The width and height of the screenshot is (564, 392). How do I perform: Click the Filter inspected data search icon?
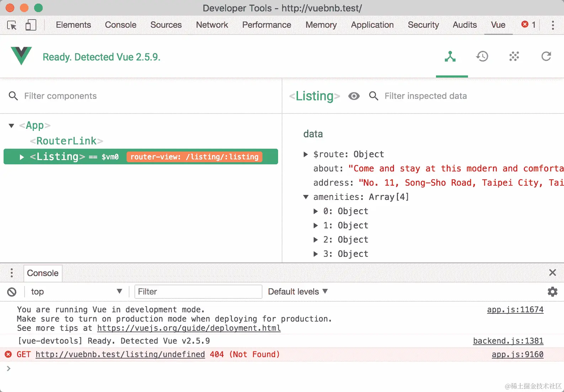pyautogui.click(x=373, y=96)
